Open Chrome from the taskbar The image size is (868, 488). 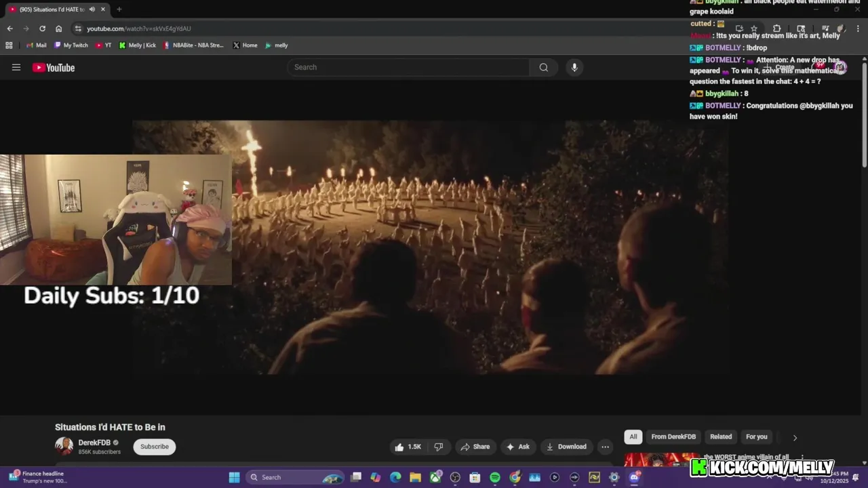point(515,477)
